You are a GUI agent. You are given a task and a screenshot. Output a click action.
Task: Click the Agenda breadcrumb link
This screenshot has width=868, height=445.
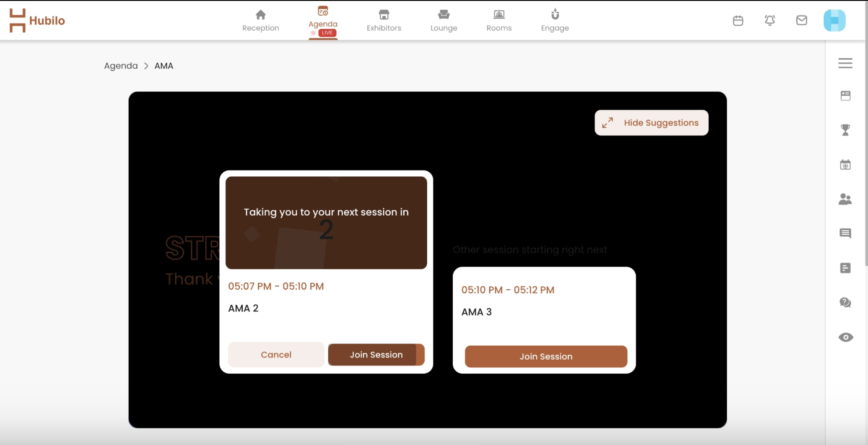coord(121,66)
